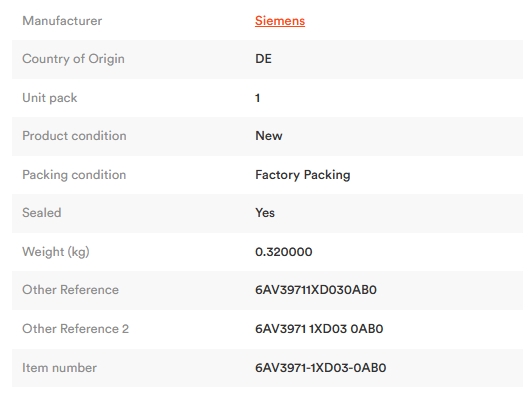This screenshot has width=528, height=418.
Task: Click the Weight (kg) label
Action: [56, 252]
